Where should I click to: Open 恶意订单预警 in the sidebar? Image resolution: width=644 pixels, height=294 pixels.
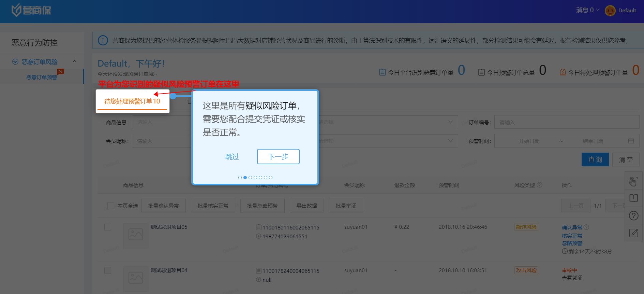(42, 77)
